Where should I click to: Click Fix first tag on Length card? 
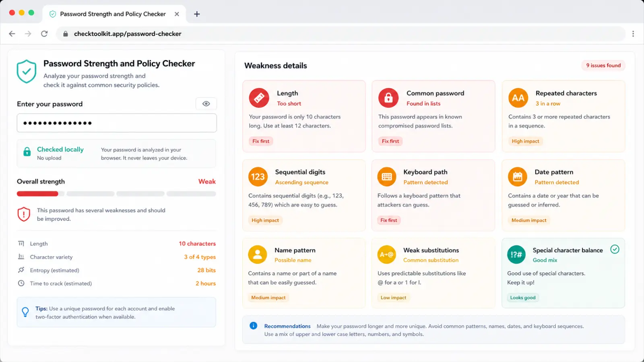pyautogui.click(x=261, y=141)
